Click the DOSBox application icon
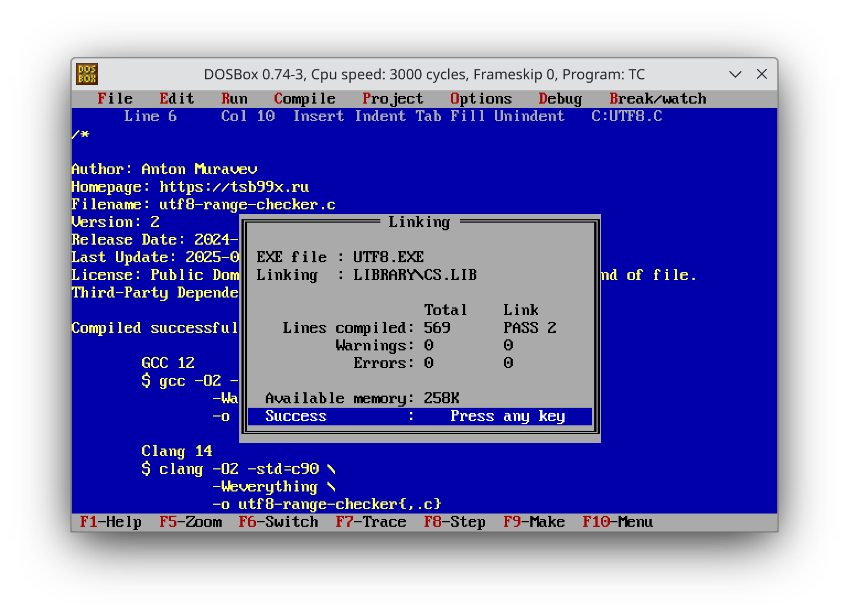 (x=87, y=74)
